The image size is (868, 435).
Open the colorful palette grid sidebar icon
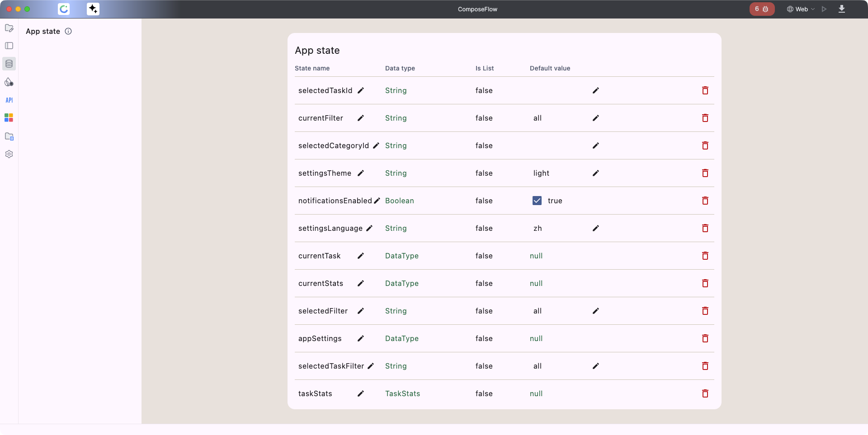tap(9, 118)
